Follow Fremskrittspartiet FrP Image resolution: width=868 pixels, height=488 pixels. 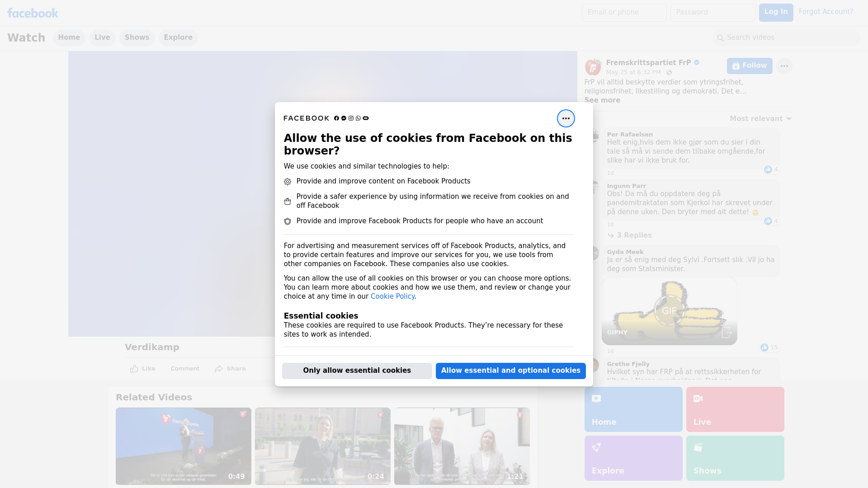point(750,66)
